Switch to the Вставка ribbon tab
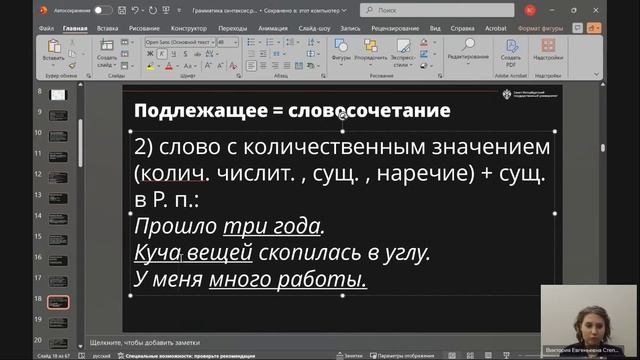The image size is (640, 360). tap(107, 28)
